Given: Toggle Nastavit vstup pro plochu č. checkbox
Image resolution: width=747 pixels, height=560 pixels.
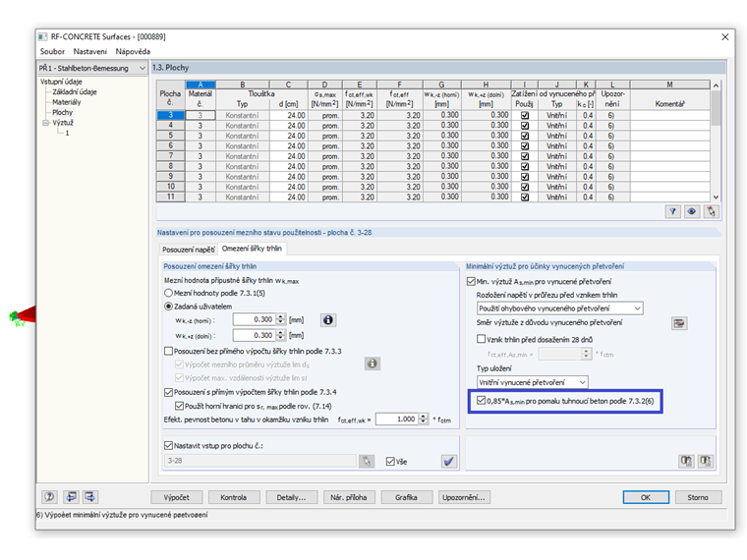Looking at the screenshot, I should click(x=168, y=446).
